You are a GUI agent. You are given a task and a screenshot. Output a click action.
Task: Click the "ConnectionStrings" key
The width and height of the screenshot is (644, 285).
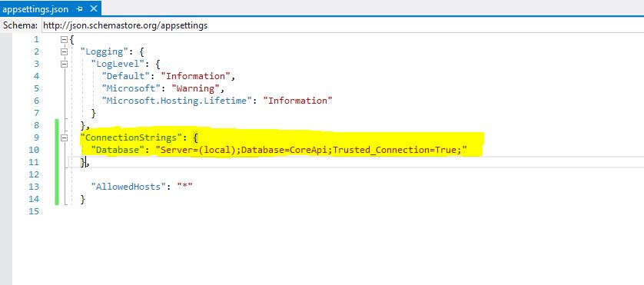(x=131, y=138)
